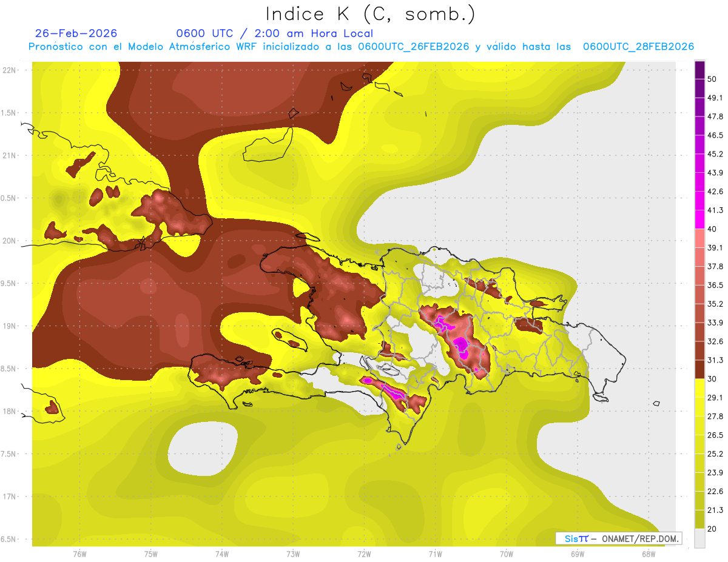Pick the dark purple swatch above 50

click(700, 70)
